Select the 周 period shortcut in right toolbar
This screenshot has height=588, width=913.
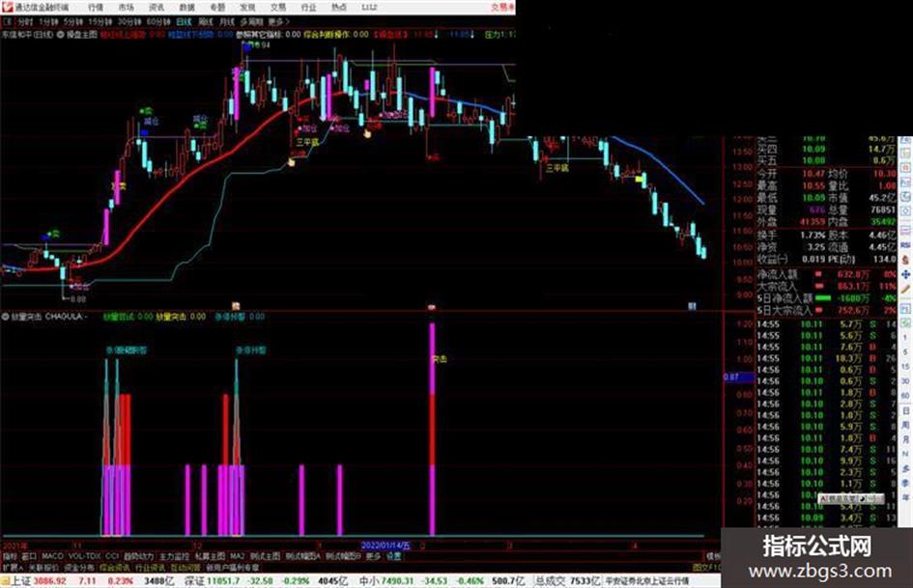(x=905, y=426)
